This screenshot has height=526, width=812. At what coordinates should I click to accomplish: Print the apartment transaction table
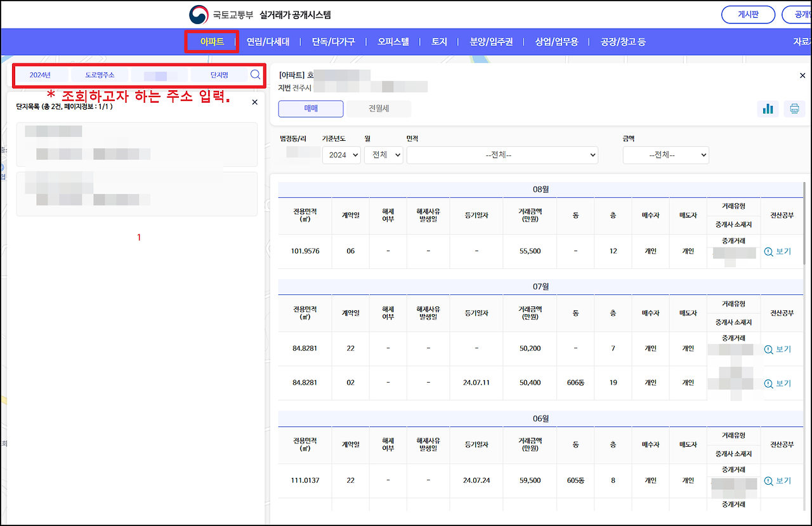coord(794,108)
